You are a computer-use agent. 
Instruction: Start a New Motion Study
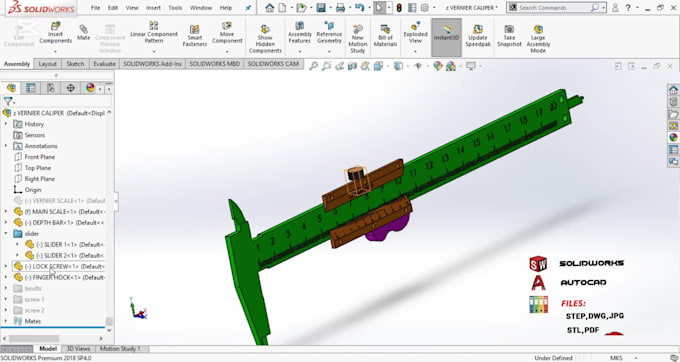click(x=358, y=39)
